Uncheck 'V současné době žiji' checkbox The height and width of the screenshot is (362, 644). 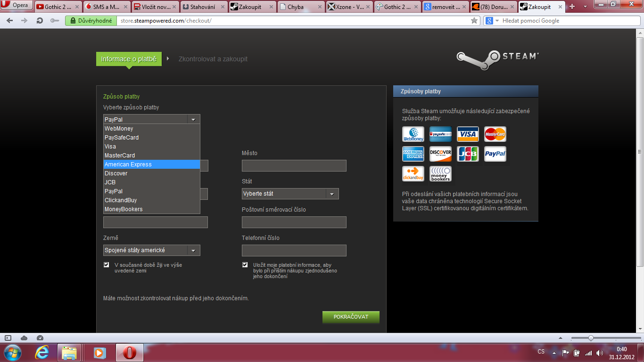tap(107, 265)
